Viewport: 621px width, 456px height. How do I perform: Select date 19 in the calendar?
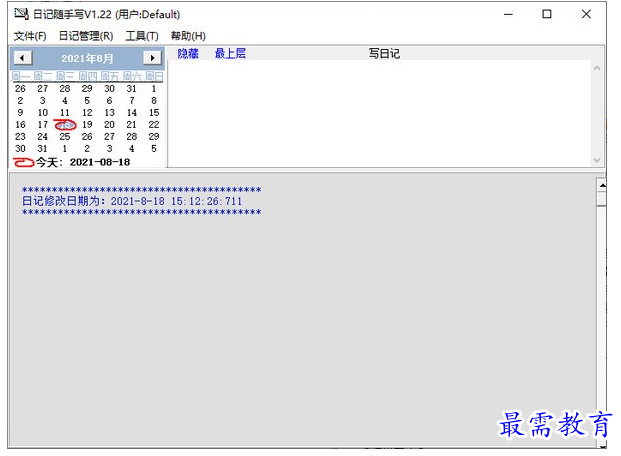click(87, 125)
